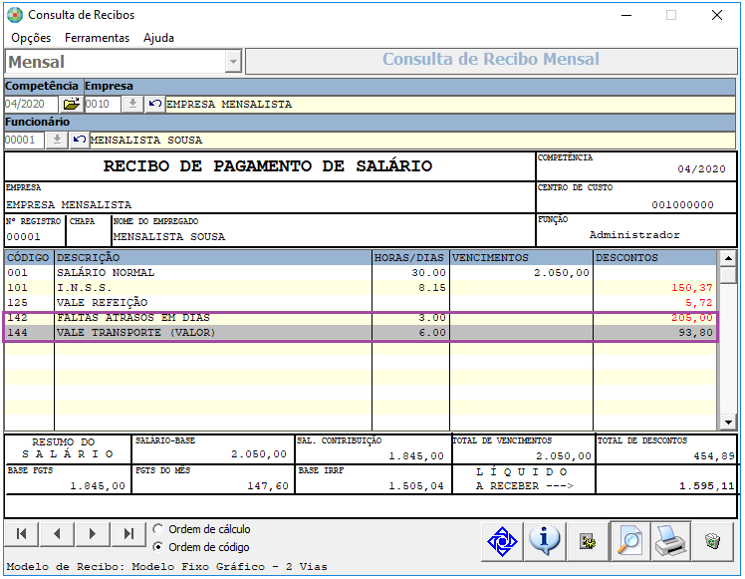Click the Total de Descontos 454,89 value
745x579 pixels.
[714, 456]
